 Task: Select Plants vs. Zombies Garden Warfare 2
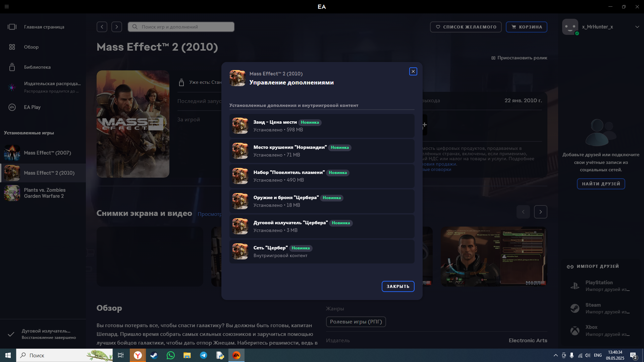coord(43,193)
